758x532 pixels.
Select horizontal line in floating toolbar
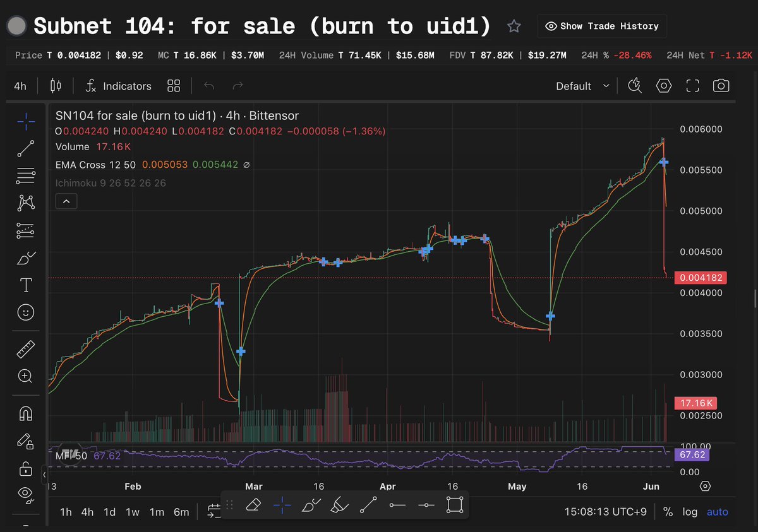(426, 505)
